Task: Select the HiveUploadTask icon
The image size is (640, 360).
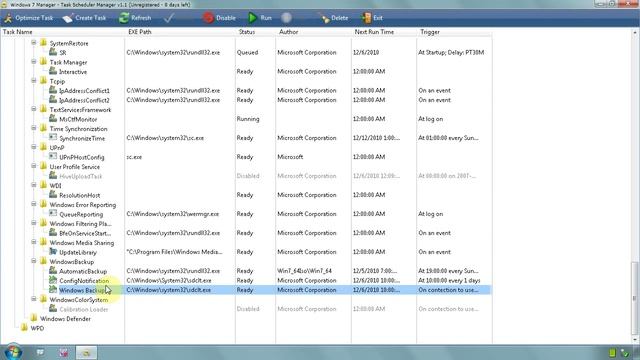Action: [53, 176]
